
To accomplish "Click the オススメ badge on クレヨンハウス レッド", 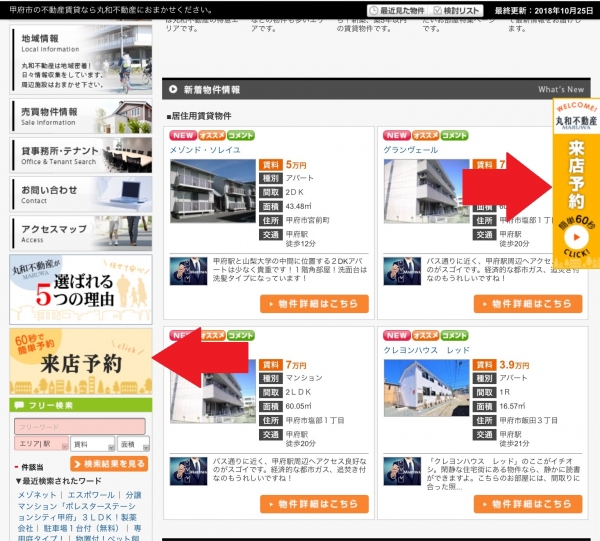I will [x=426, y=336].
